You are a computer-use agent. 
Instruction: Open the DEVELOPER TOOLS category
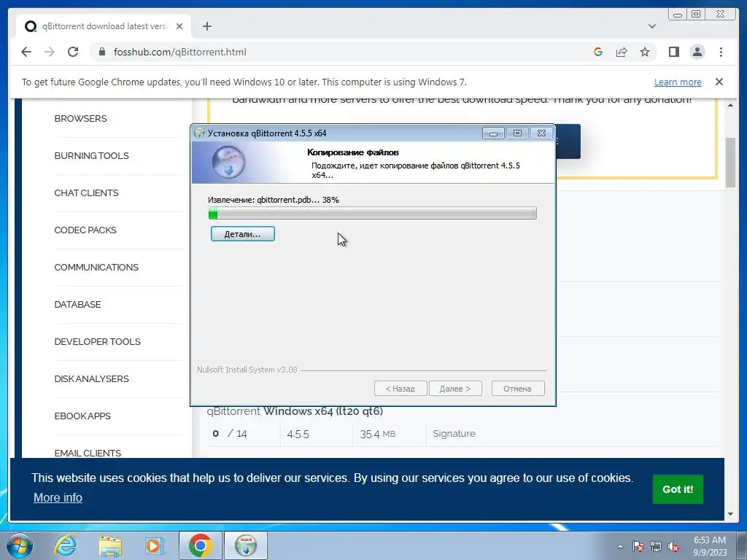pyautogui.click(x=97, y=341)
